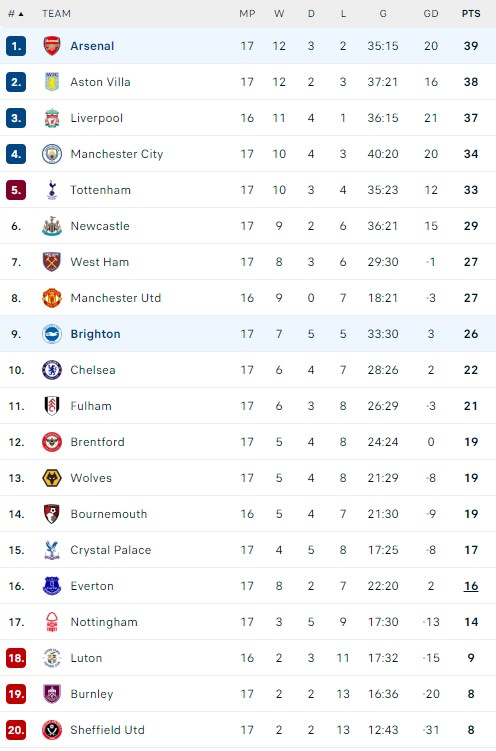Click the blue 1. position badge
This screenshot has width=496, height=751.
(x=16, y=46)
